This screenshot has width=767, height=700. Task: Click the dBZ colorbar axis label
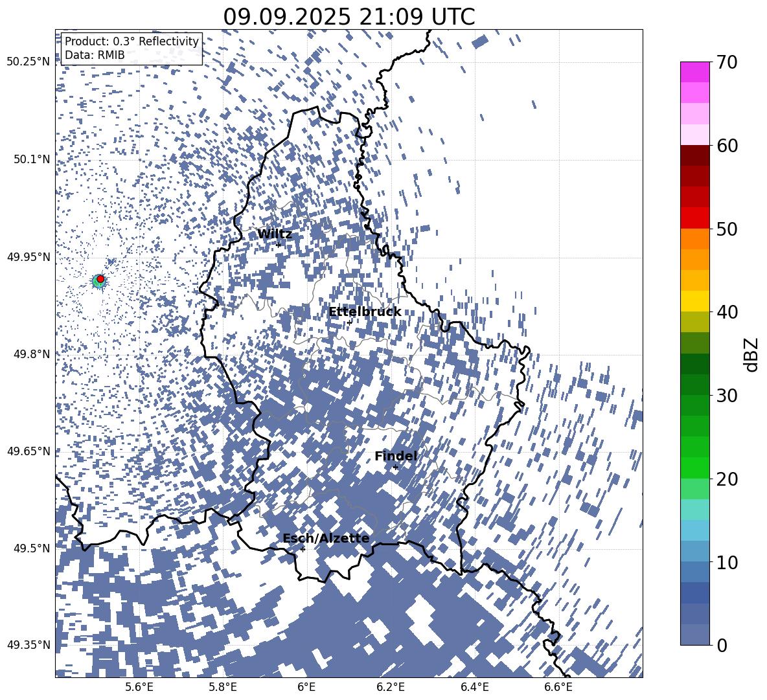point(751,354)
